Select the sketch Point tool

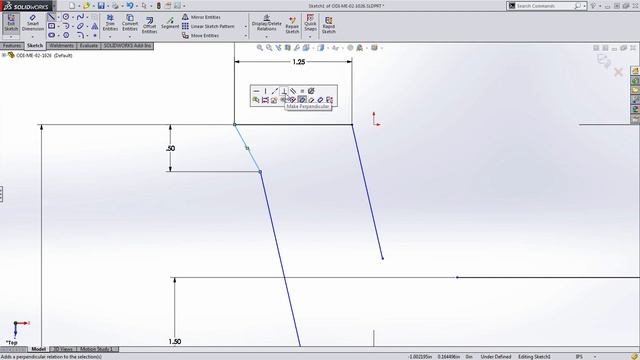pyautogui.click(x=95, y=36)
